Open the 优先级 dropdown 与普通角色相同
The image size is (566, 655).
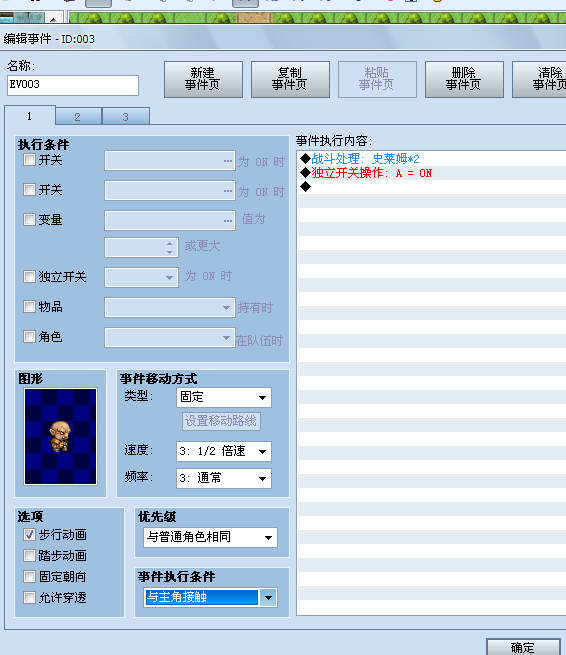point(210,537)
